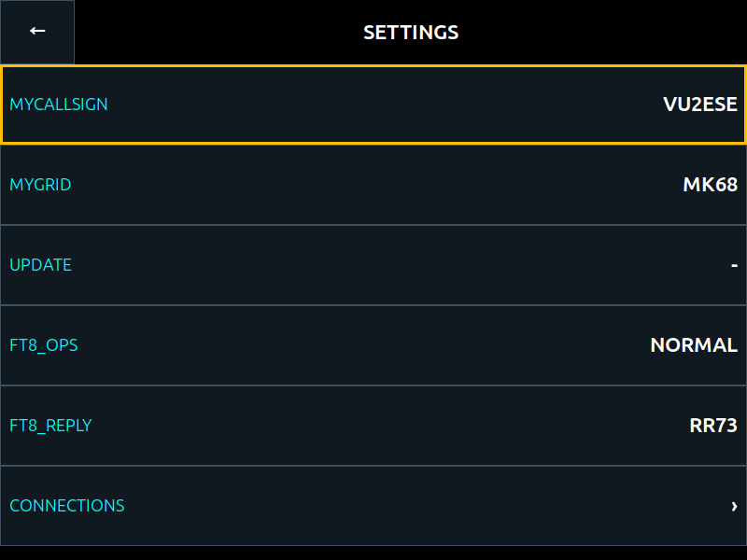Click the SETTINGS header title

[411, 33]
